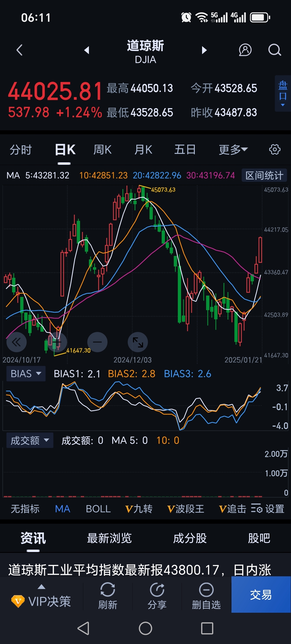Select the MA overlay indicator

point(63,509)
